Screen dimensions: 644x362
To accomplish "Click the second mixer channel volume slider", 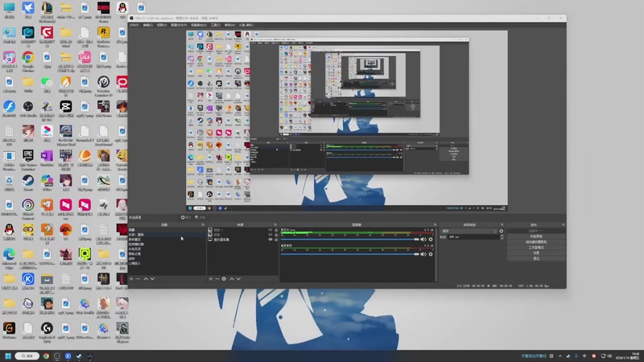I will pyautogui.click(x=349, y=254).
